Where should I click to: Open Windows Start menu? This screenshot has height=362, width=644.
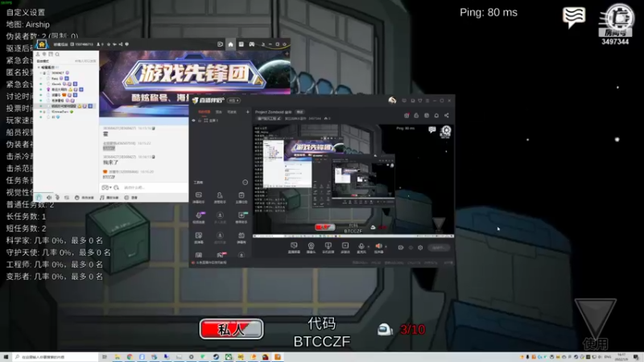pos(6,357)
